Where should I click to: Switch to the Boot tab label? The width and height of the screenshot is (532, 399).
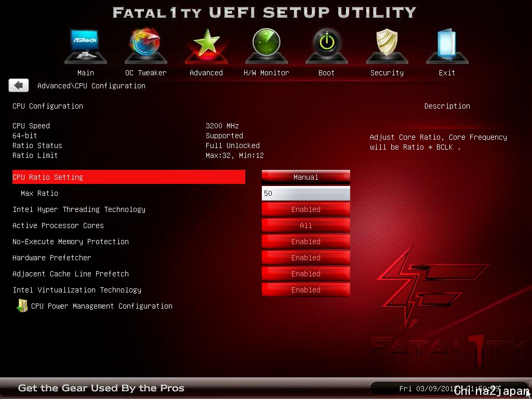pyautogui.click(x=326, y=73)
